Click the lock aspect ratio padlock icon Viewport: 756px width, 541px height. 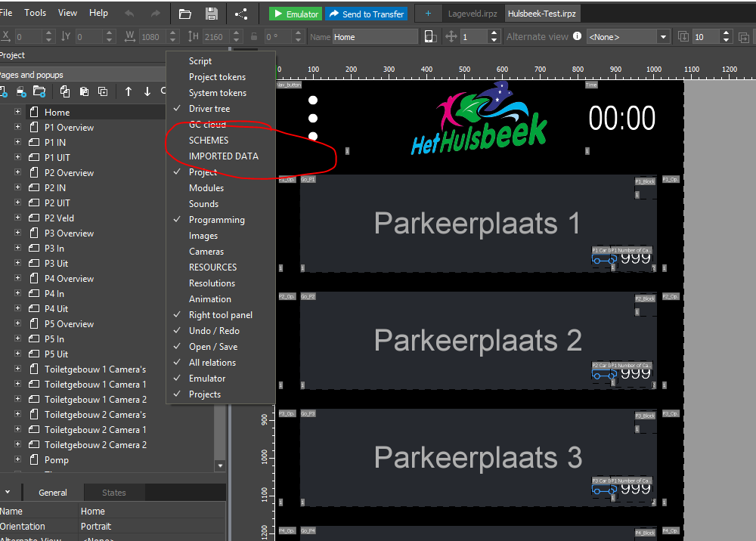tap(253, 36)
